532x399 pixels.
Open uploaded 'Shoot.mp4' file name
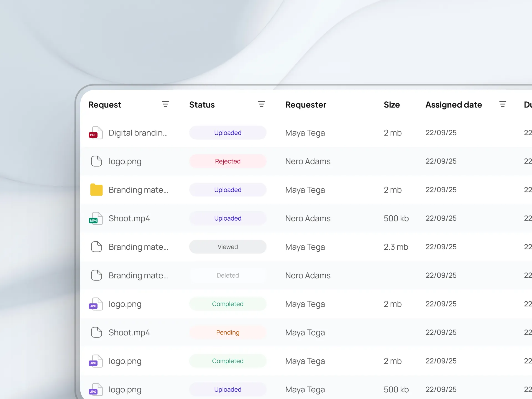click(x=129, y=219)
